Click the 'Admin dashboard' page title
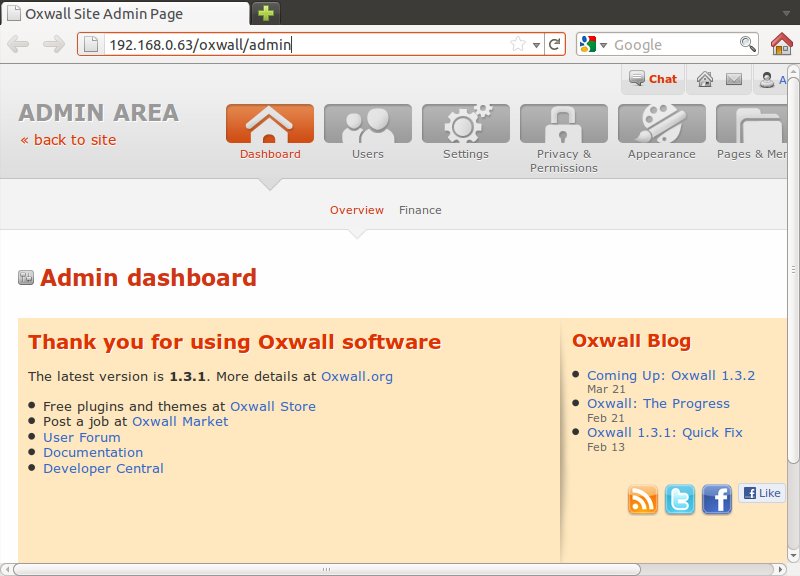800x576 pixels. (148, 278)
